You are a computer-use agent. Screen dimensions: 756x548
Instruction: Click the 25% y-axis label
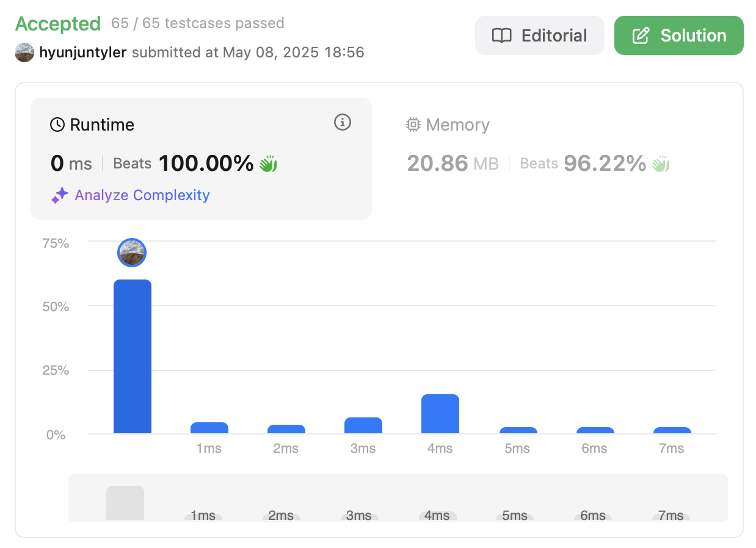56,370
